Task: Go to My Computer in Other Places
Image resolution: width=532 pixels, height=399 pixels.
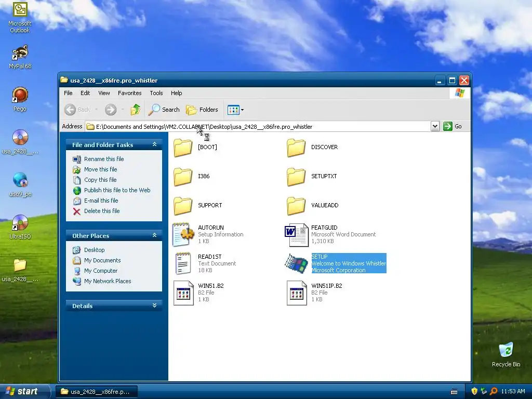Action: (x=101, y=271)
